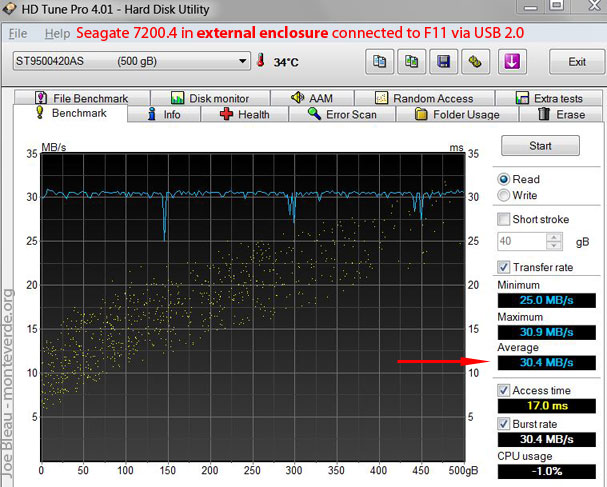Select the Write radio button

pyautogui.click(x=504, y=195)
